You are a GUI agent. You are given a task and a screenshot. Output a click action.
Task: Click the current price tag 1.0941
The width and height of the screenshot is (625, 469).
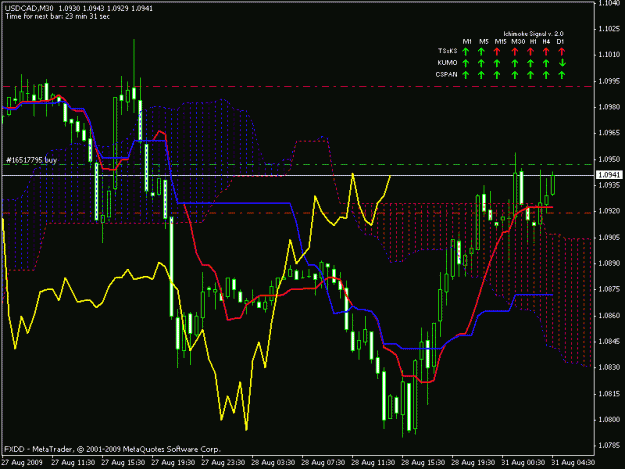[x=609, y=175]
